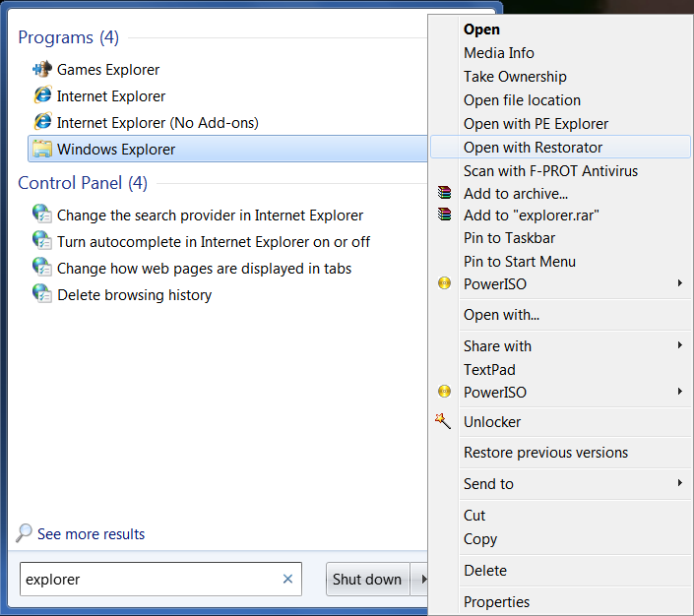Open Delete browsing history
The height and width of the screenshot is (616, 694).
click(x=134, y=295)
